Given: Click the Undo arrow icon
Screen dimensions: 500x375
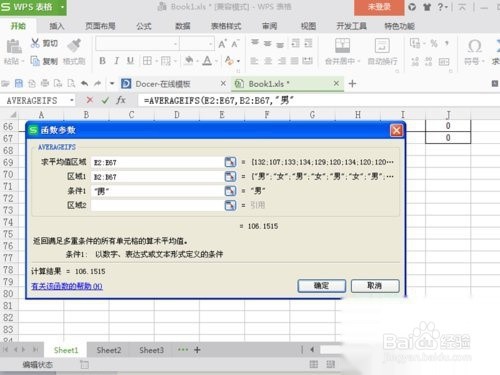Looking at the screenshot, I should (x=84, y=83).
